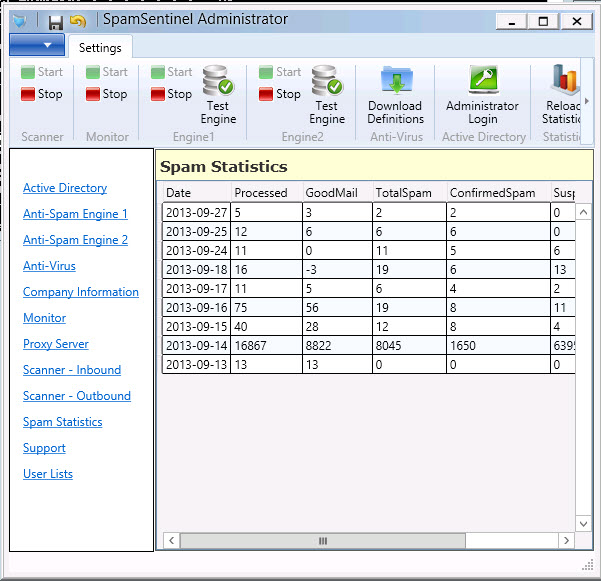Click the -3 GoodMail value cell
Screen dimensions: 601x581
click(337, 269)
